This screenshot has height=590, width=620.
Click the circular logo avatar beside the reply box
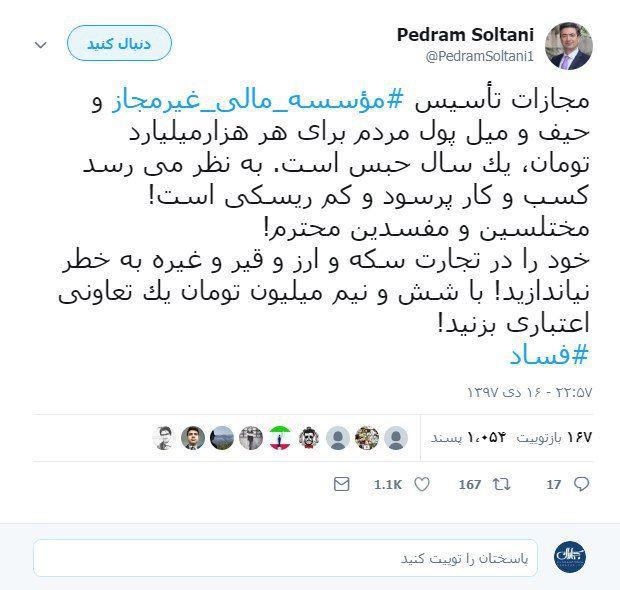click(x=569, y=556)
